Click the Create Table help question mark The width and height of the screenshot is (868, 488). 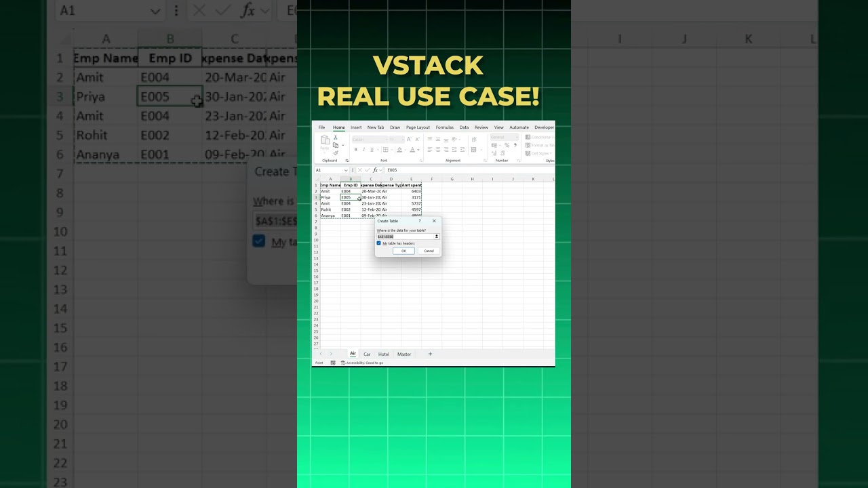[419, 221]
